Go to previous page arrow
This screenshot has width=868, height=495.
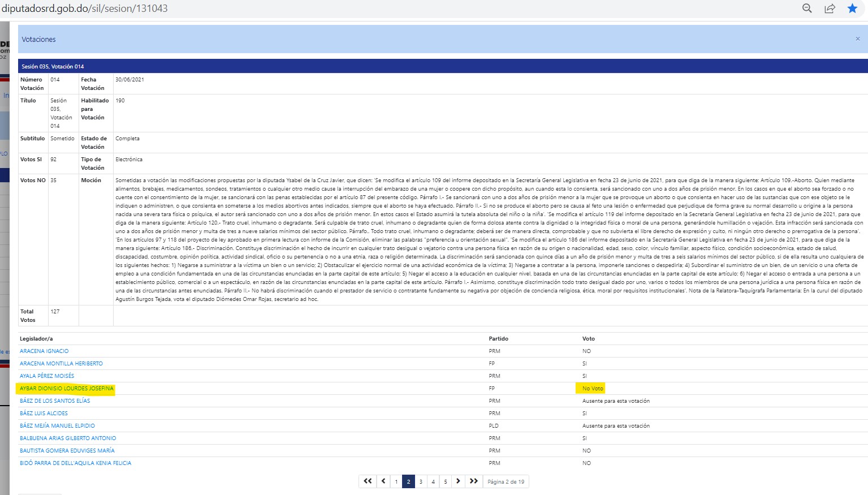[x=383, y=481]
